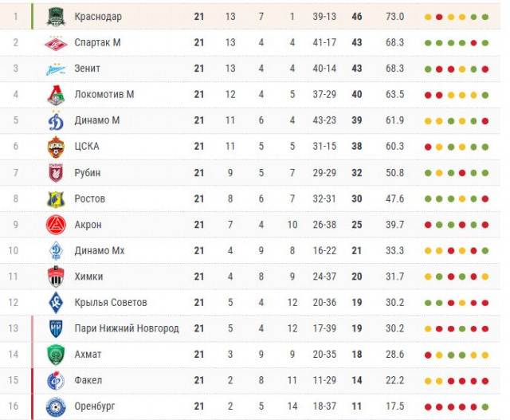Click the Оренбург club logo

pos(55,406)
